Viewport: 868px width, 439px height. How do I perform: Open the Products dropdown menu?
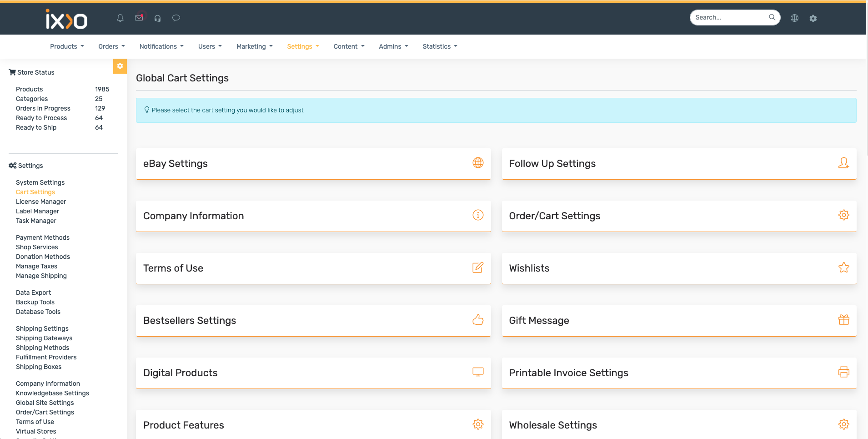[x=66, y=46]
